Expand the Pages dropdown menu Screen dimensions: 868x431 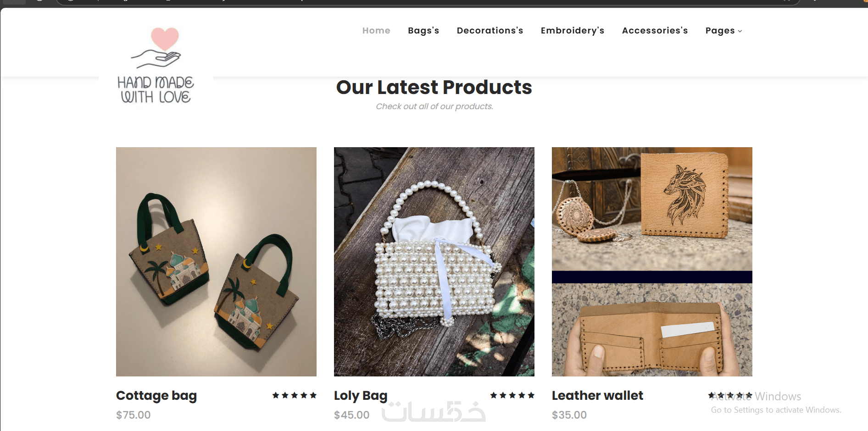pyautogui.click(x=723, y=31)
